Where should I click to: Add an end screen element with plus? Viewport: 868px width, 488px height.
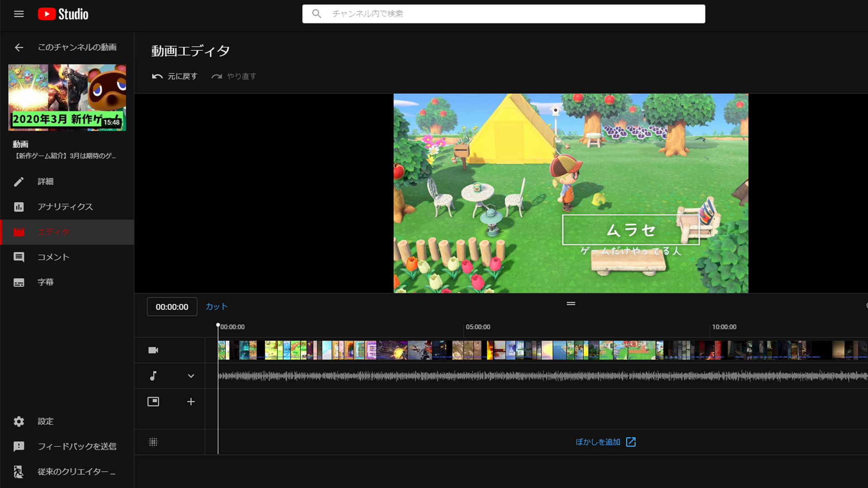(x=191, y=402)
